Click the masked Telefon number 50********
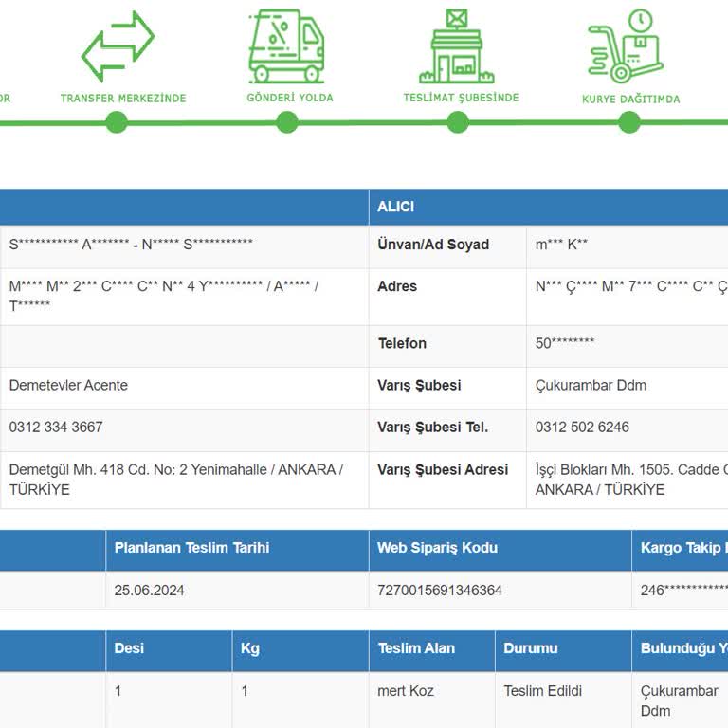Screen dimensions: 728x728 pos(565,344)
